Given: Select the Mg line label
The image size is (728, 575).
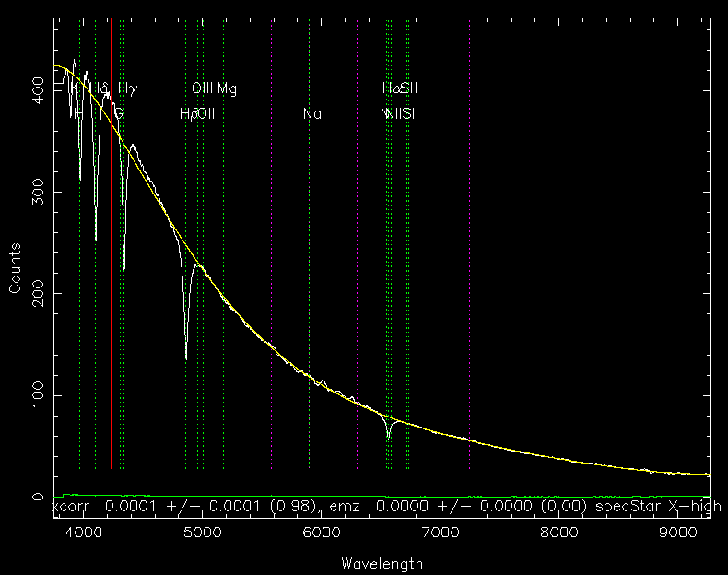Looking at the screenshot, I should [227, 88].
